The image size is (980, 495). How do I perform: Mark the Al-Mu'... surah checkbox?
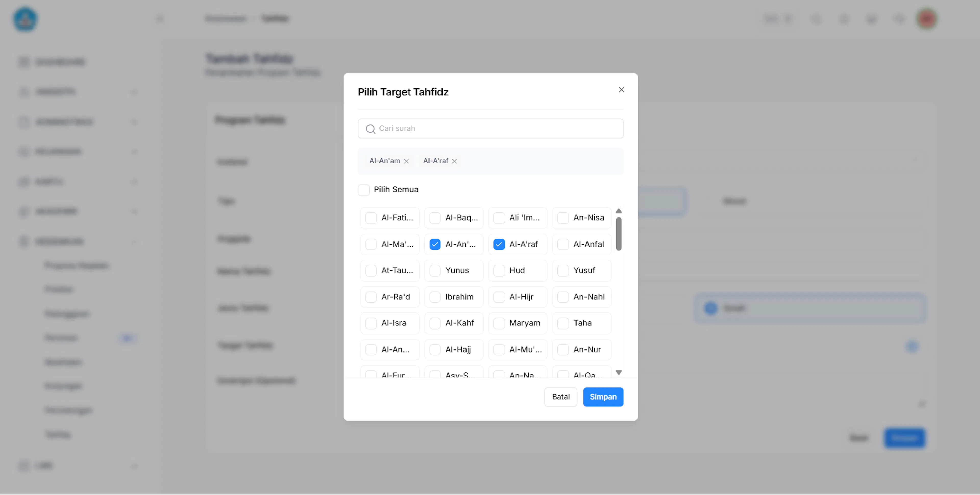coord(499,350)
